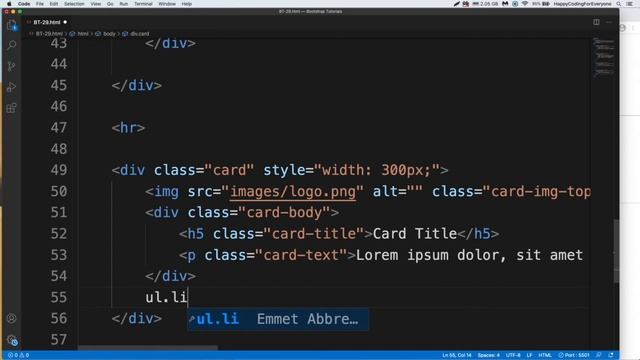Viewport: 640px width, 360px height.
Task: Open the Extensions view
Action: (11, 108)
